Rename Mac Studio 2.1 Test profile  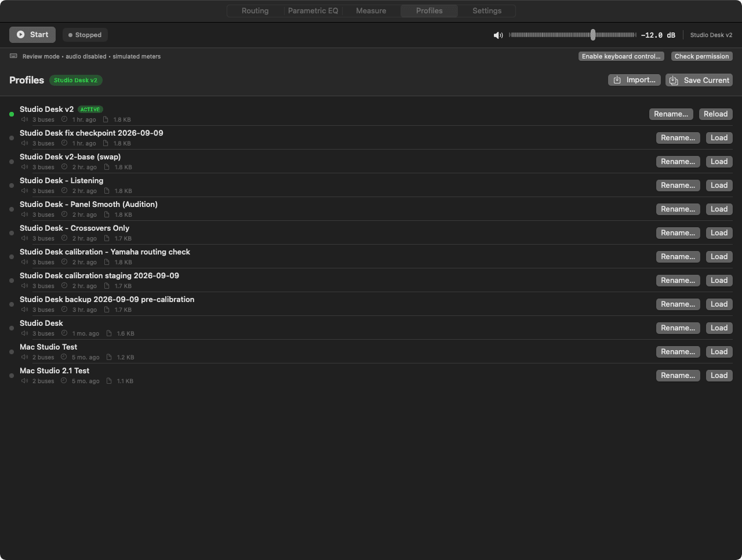coord(678,376)
